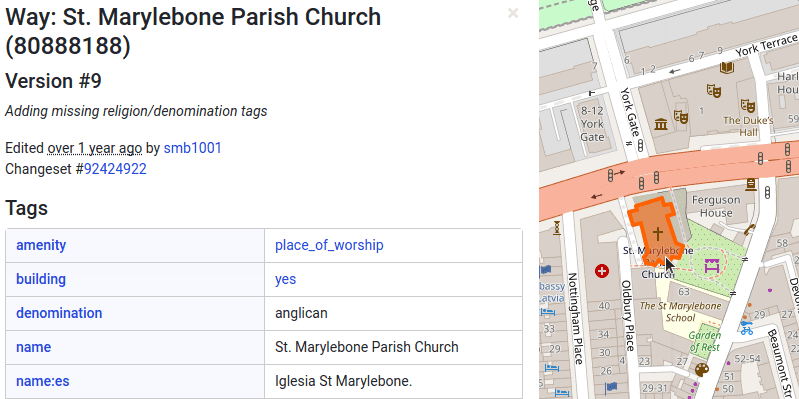Click the 'over 1 year ago' timestamp
This screenshot has width=799, height=399.
pyautogui.click(x=95, y=148)
